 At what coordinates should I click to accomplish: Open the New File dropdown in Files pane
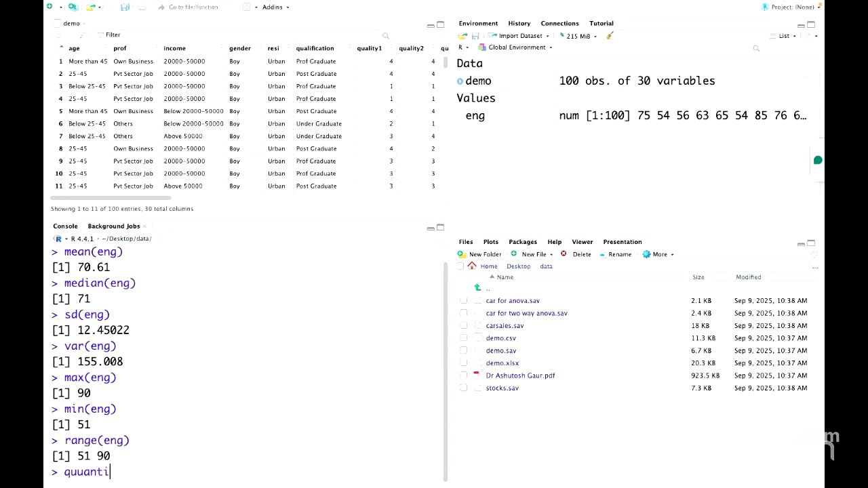532,254
